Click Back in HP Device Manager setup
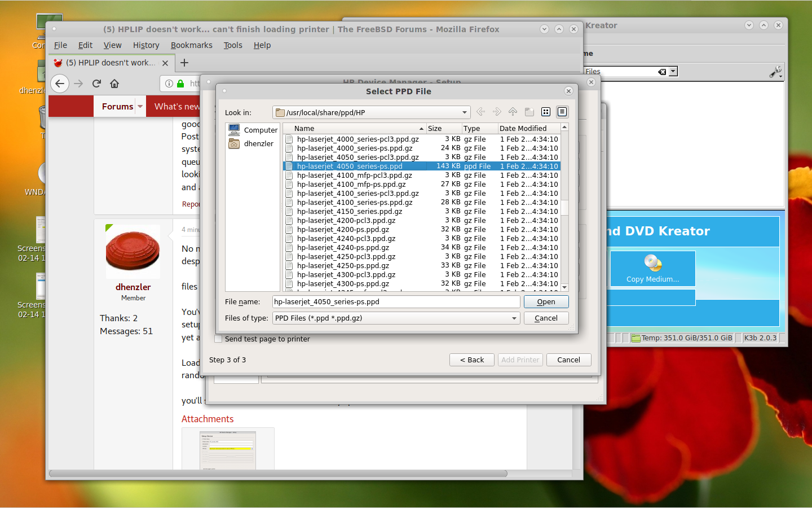 (472, 360)
